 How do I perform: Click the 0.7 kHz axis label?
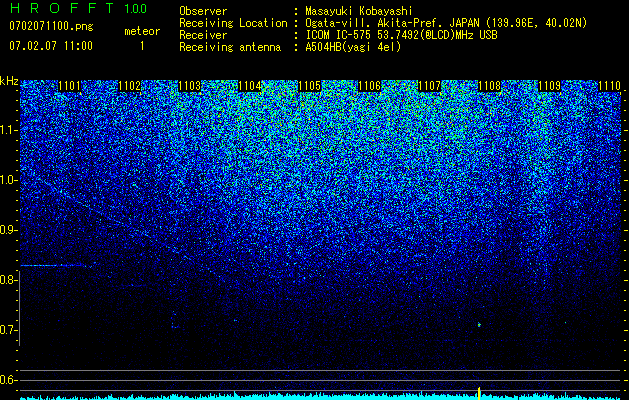pyautogui.click(x=8, y=330)
